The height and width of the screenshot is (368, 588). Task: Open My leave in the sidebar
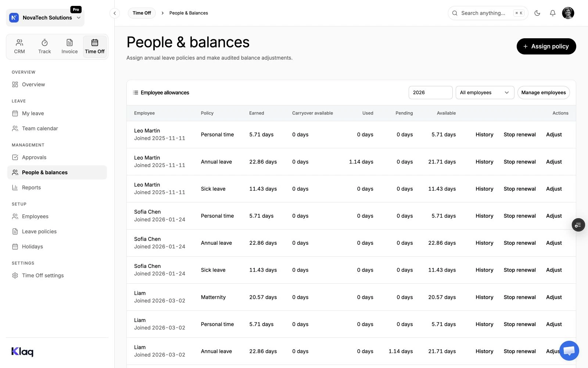[x=57, y=113]
